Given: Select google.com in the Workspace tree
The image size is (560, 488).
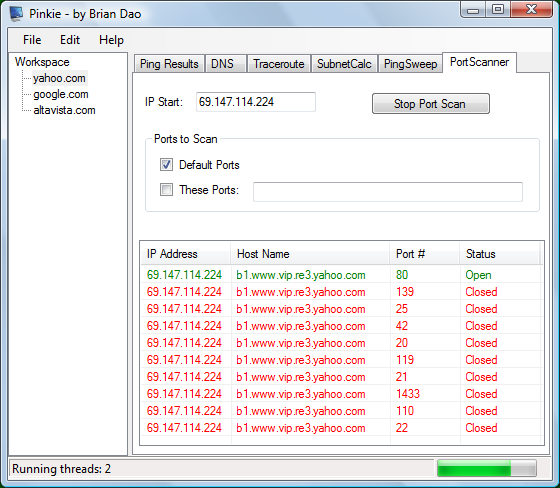Looking at the screenshot, I should click(x=61, y=94).
